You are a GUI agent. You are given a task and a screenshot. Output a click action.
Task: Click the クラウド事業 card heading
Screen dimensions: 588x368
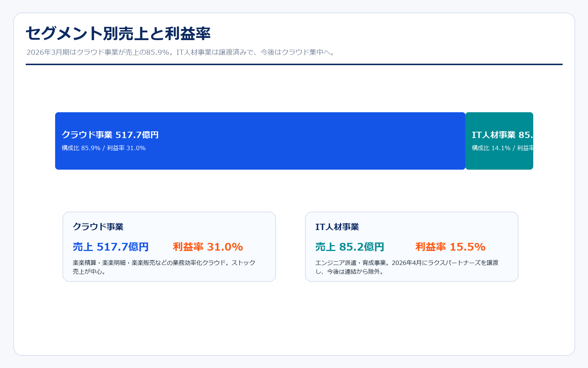pyautogui.click(x=98, y=227)
